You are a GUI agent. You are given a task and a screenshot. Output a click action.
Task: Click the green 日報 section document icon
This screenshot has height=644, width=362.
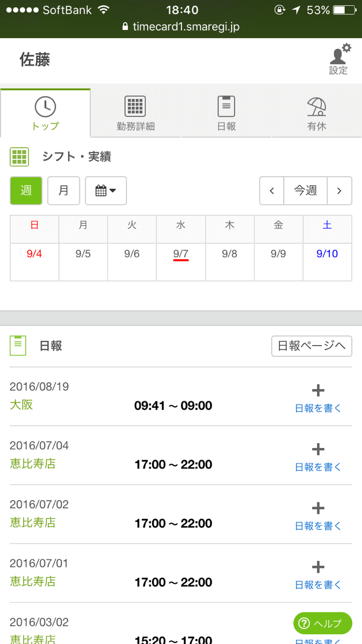point(18,345)
